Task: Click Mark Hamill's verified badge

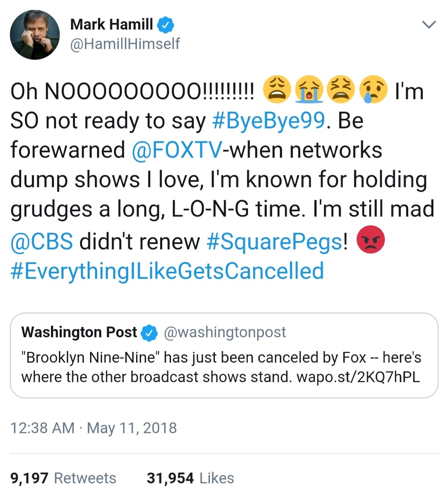Action: tap(166, 25)
